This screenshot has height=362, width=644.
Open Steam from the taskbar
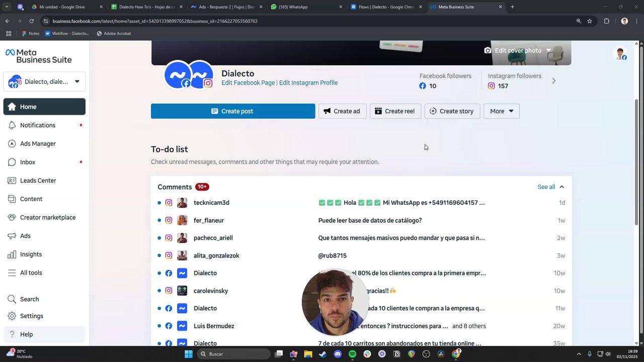[323, 354]
